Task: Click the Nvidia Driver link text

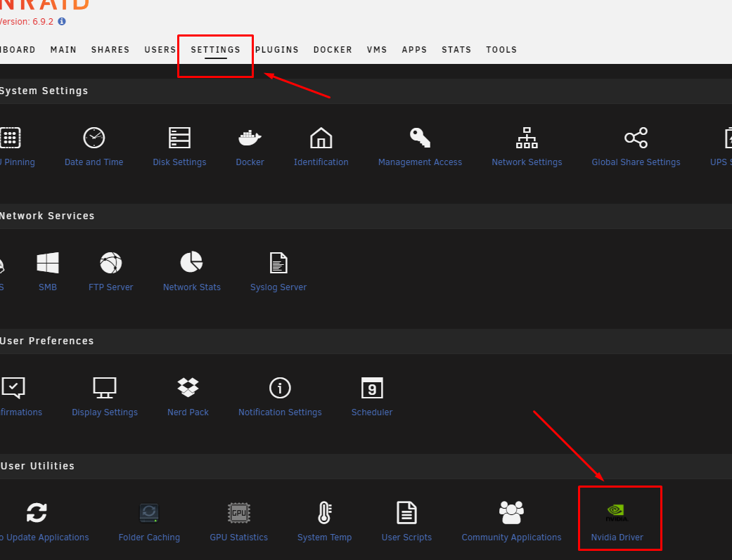Action: 617,537
